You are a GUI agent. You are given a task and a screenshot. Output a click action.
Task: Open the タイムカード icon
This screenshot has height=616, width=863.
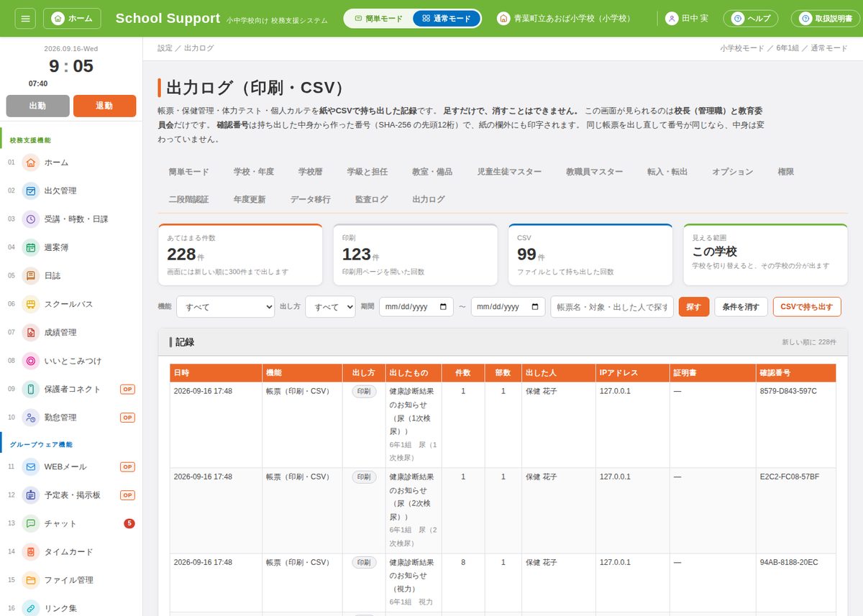click(x=31, y=552)
